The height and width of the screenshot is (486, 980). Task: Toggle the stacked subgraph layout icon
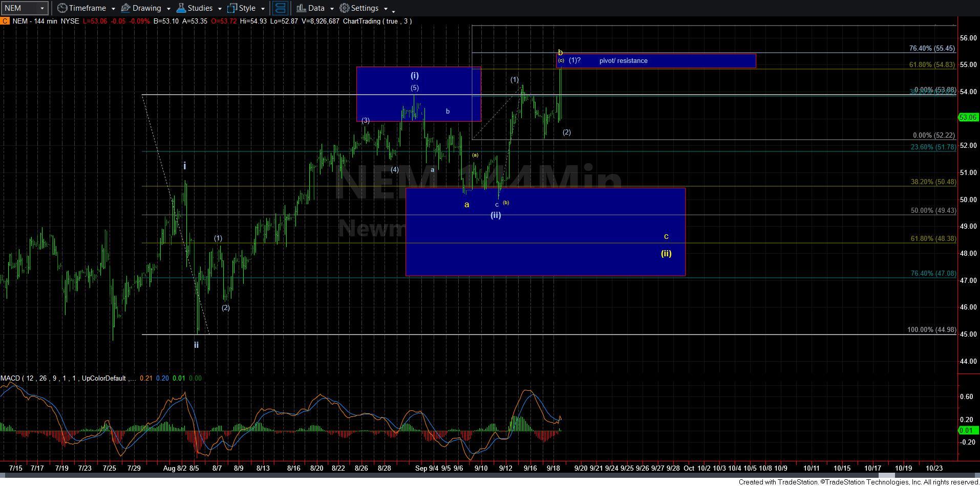pos(280,8)
